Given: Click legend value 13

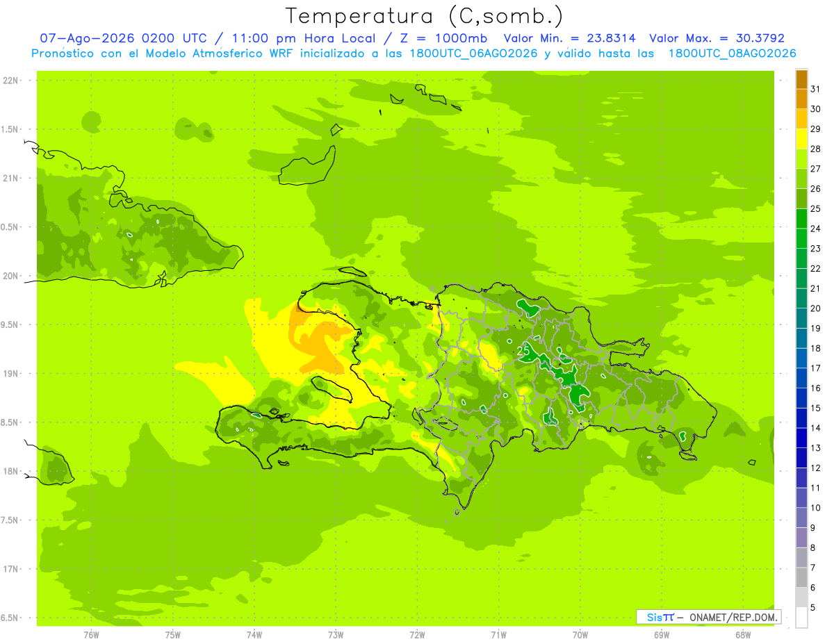Looking at the screenshot, I should [x=816, y=448].
